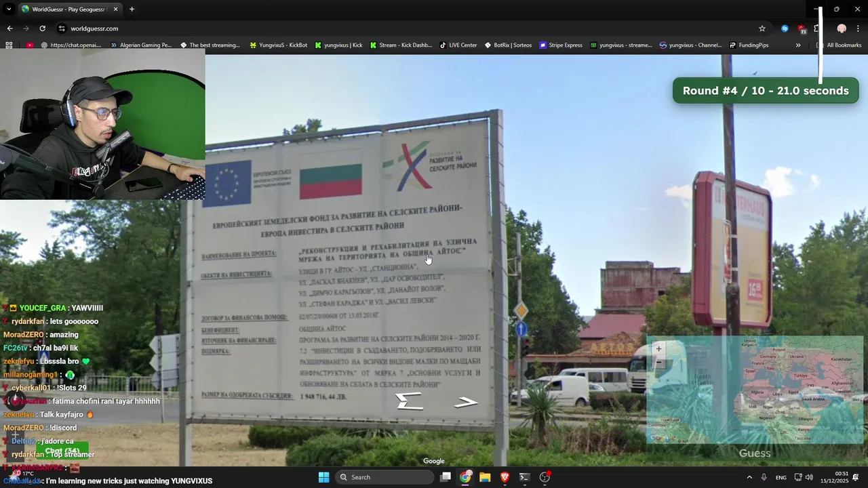Viewport: 868px width, 488px height.
Task: Switch to Chrome on the taskbar
Action: [x=465, y=477]
